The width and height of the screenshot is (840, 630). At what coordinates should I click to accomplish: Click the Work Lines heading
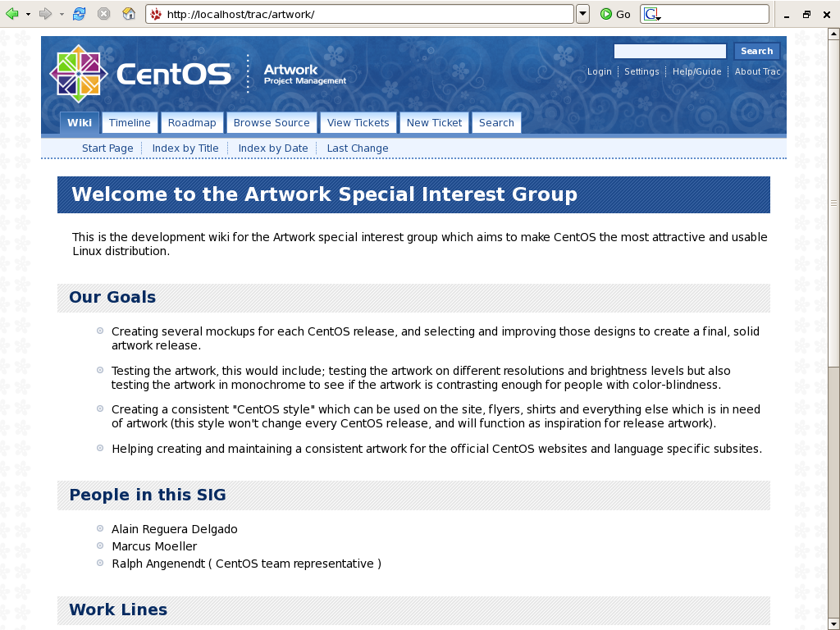(x=118, y=609)
